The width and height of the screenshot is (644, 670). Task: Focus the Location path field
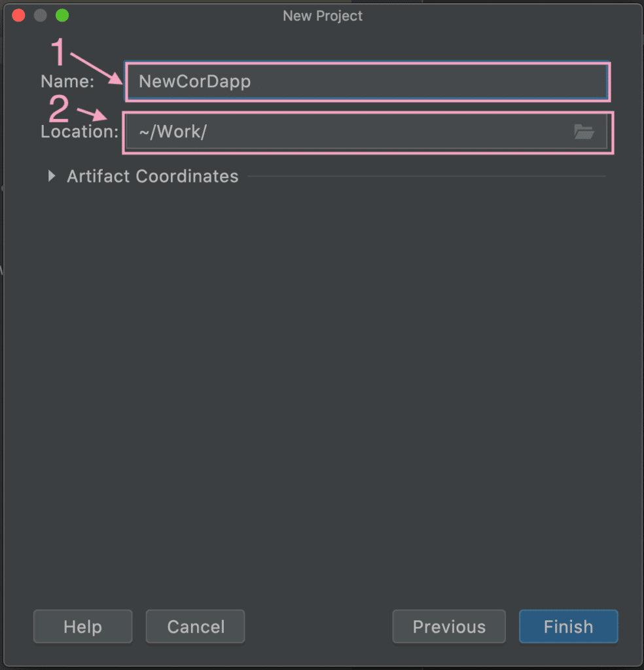(367, 132)
